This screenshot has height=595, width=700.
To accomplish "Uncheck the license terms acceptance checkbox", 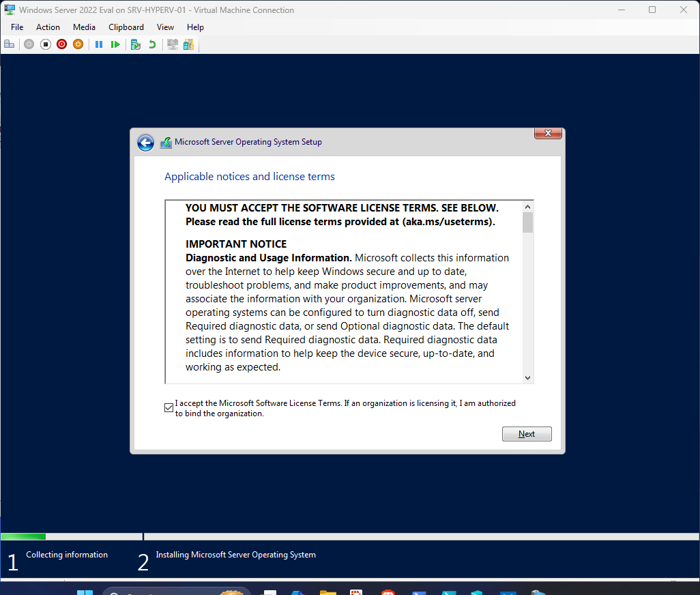I will click(x=169, y=407).
